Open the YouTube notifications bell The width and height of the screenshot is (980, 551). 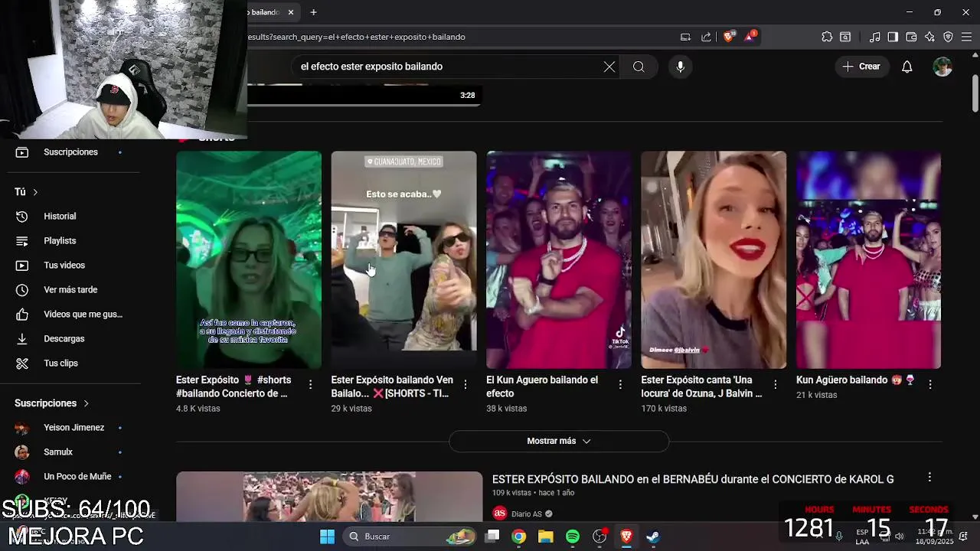tap(906, 67)
